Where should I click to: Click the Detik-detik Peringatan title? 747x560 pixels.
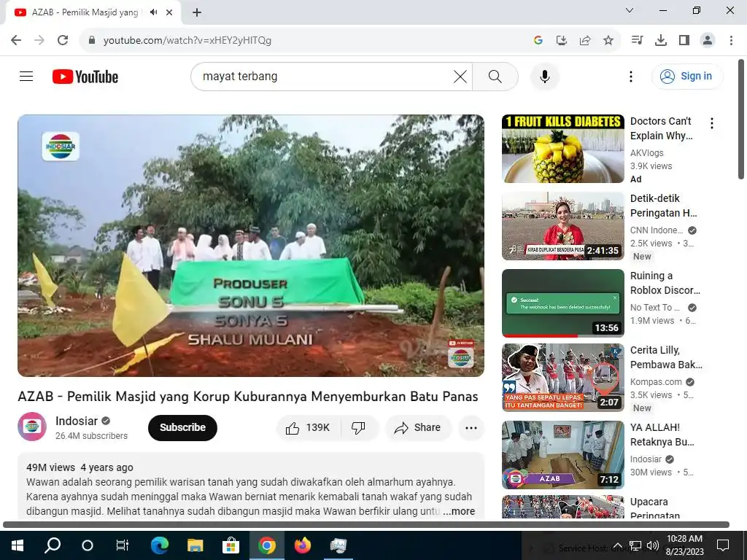664,205
